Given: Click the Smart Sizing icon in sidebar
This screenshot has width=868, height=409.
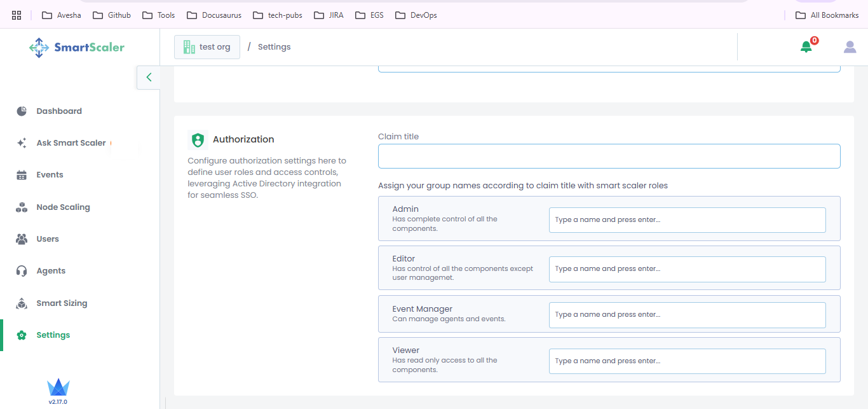Looking at the screenshot, I should point(22,303).
